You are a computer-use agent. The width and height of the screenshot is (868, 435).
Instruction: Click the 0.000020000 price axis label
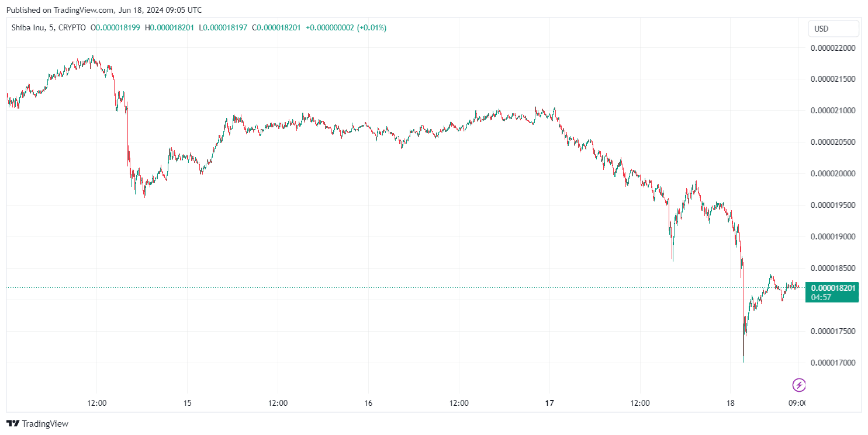tap(834, 173)
